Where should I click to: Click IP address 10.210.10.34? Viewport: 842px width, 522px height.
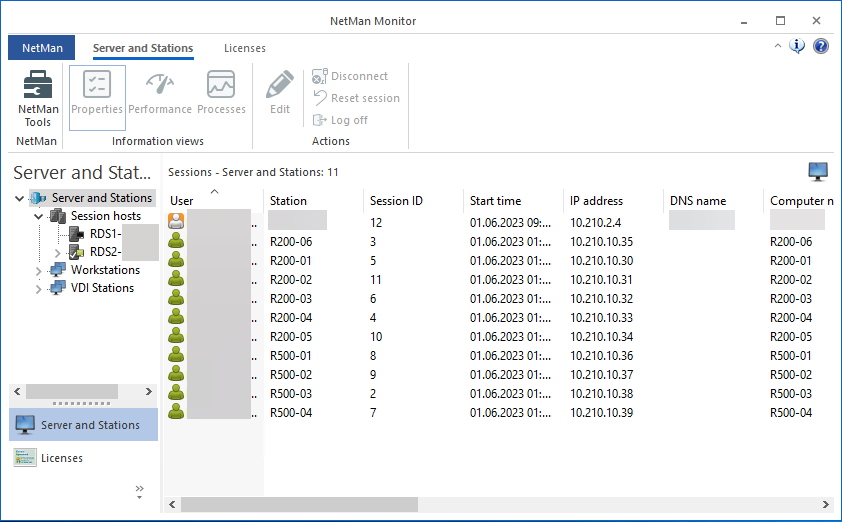tap(601, 337)
